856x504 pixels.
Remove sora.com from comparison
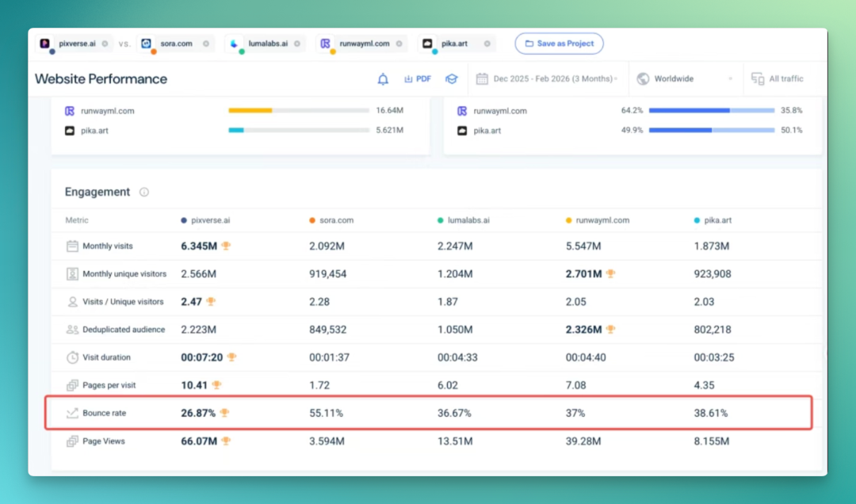pyautogui.click(x=206, y=44)
